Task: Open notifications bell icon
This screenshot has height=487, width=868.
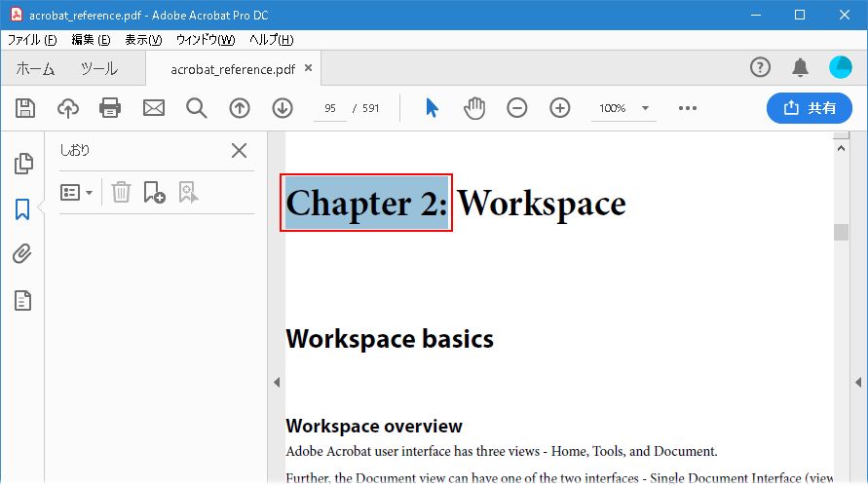Action: click(x=800, y=67)
